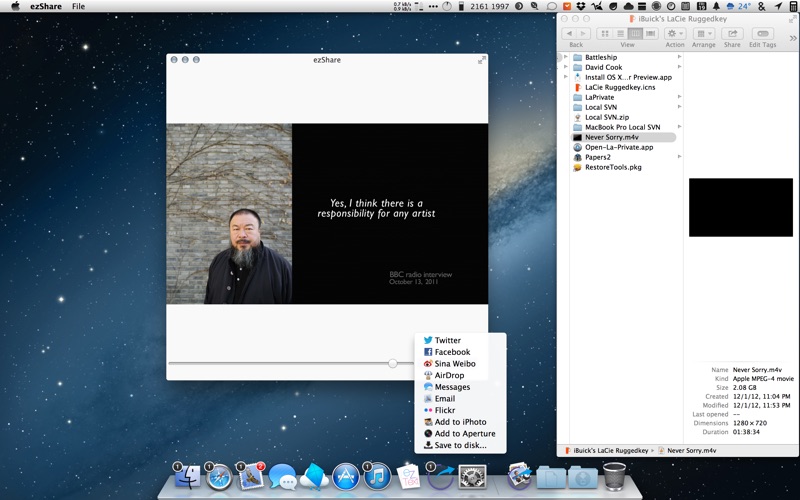Click the weather 24° menu bar item
The height and width of the screenshot is (500, 800).
point(738,6)
